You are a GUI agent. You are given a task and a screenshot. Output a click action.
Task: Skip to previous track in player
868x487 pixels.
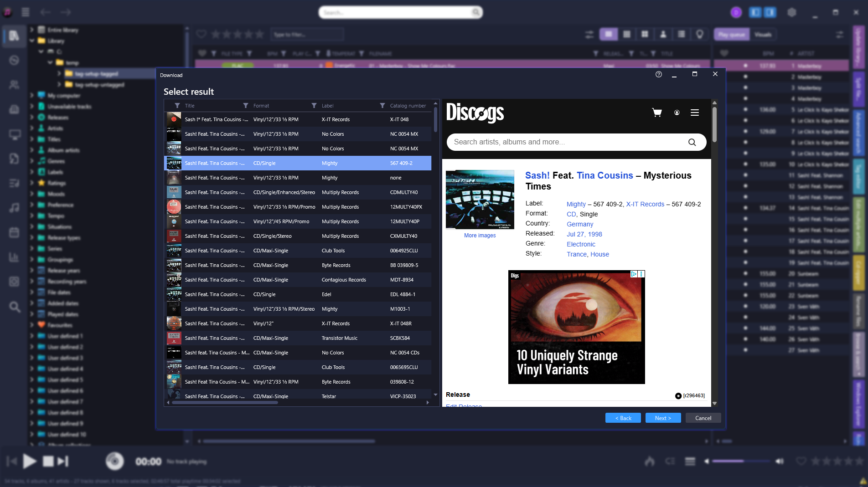[12, 461]
